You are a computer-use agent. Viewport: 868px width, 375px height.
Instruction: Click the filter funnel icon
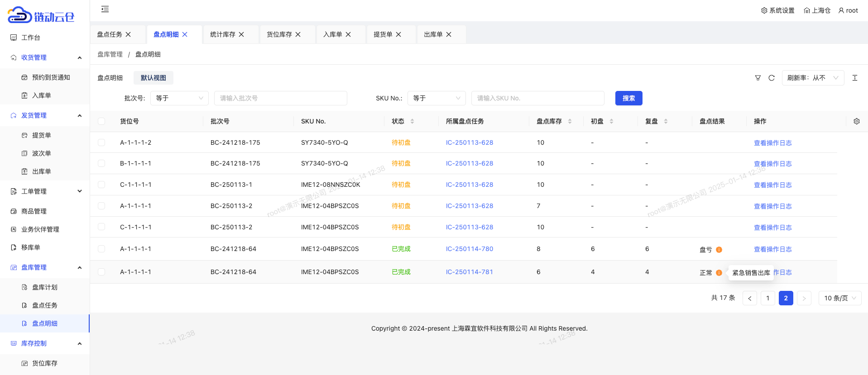758,78
